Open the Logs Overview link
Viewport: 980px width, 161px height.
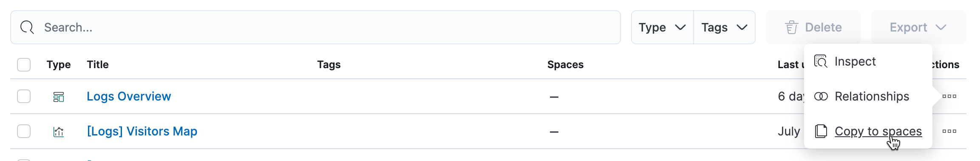click(x=129, y=96)
